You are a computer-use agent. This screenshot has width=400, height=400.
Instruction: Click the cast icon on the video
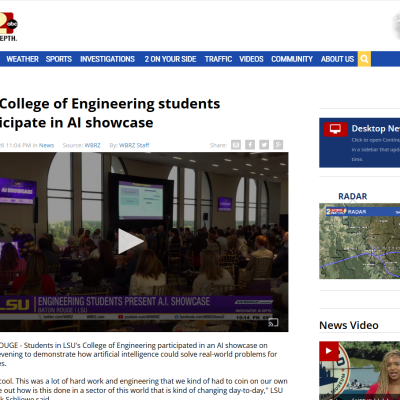[273, 322]
